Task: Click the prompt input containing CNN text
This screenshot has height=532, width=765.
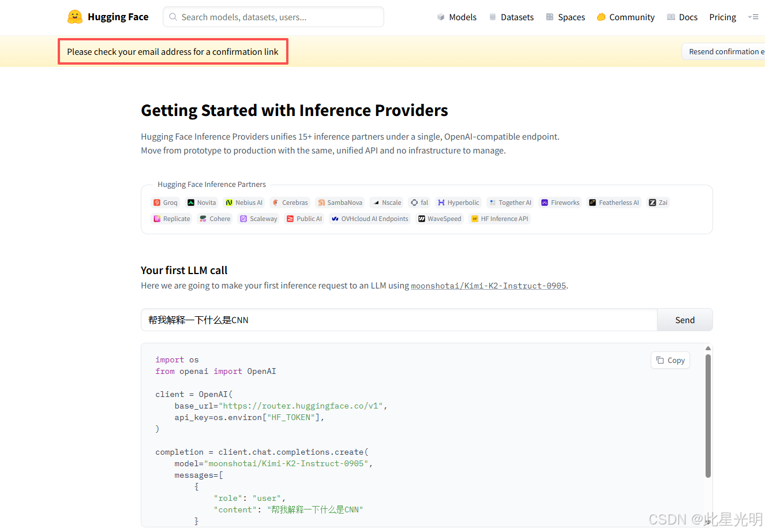Action: [399, 320]
